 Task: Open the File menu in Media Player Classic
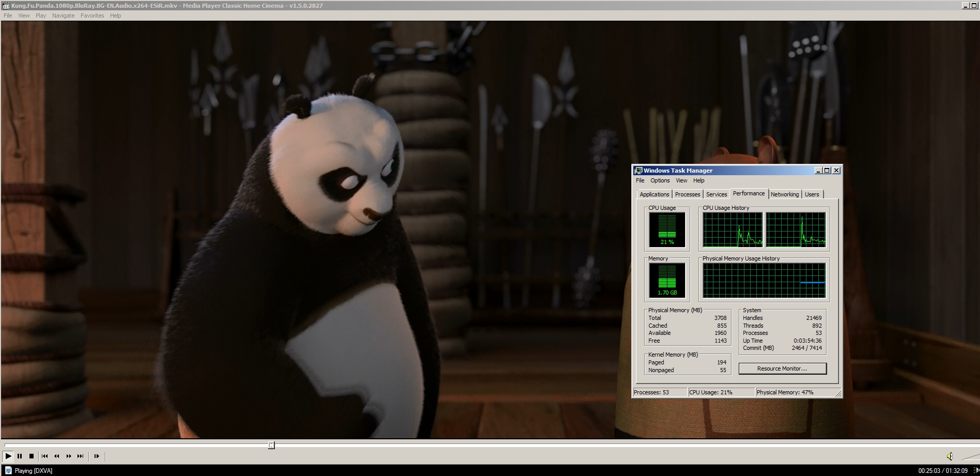pos(8,16)
